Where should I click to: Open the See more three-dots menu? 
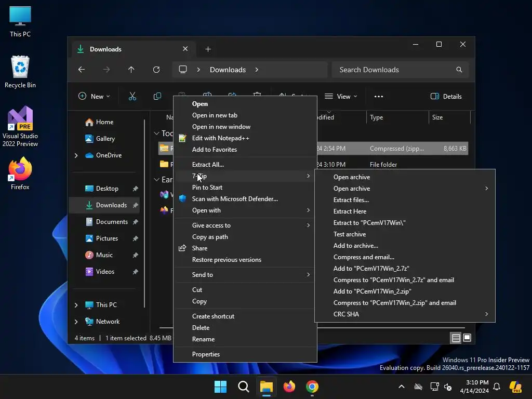pyautogui.click(x=379, y=96)
